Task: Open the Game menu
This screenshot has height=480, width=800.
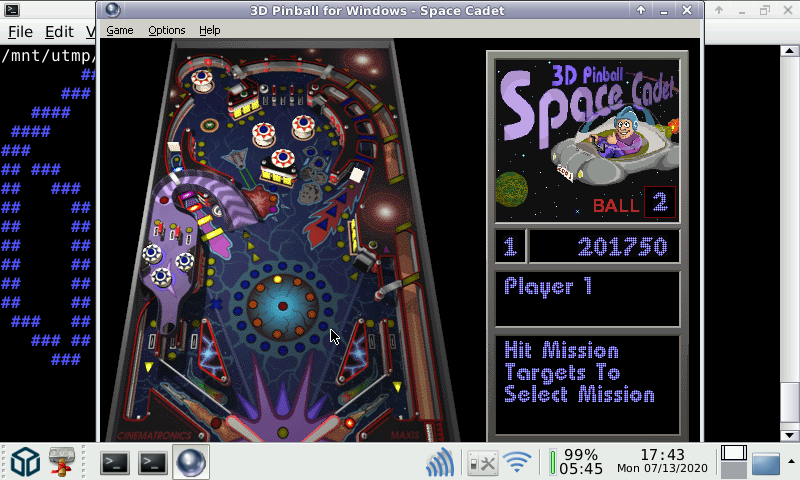Action: [x=120, y=30]
